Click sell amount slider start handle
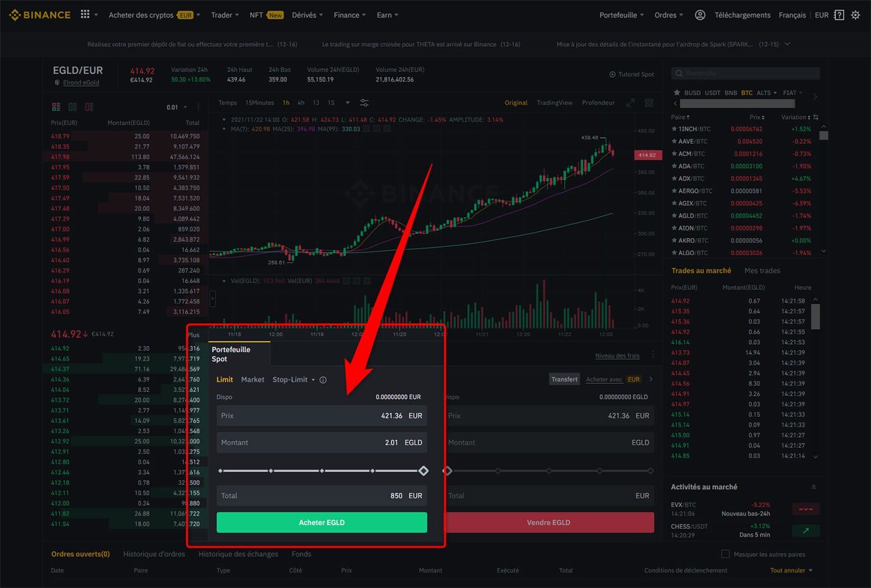Screen dimensions: 871x588 tap(447, 471)
